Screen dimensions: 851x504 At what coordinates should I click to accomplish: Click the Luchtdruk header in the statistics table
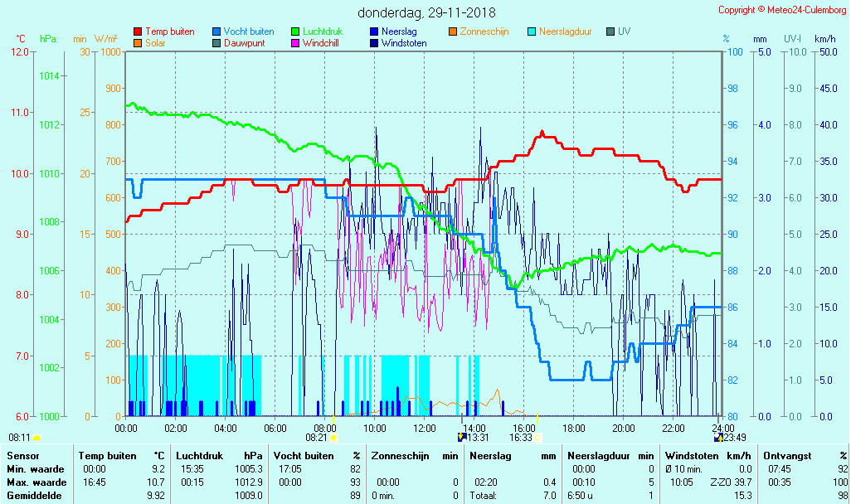click(x=196, y=456)
